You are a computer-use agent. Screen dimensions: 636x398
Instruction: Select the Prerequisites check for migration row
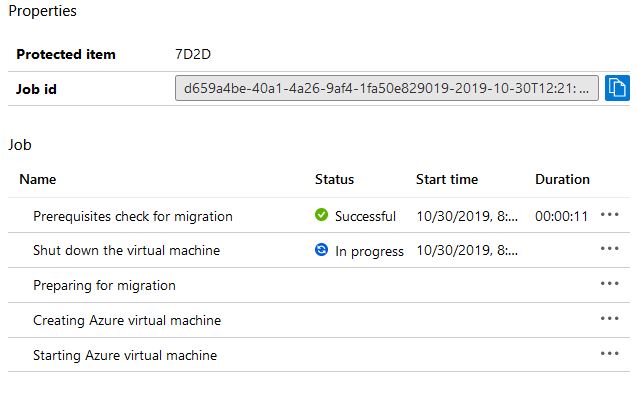click(x=319, y=215)
